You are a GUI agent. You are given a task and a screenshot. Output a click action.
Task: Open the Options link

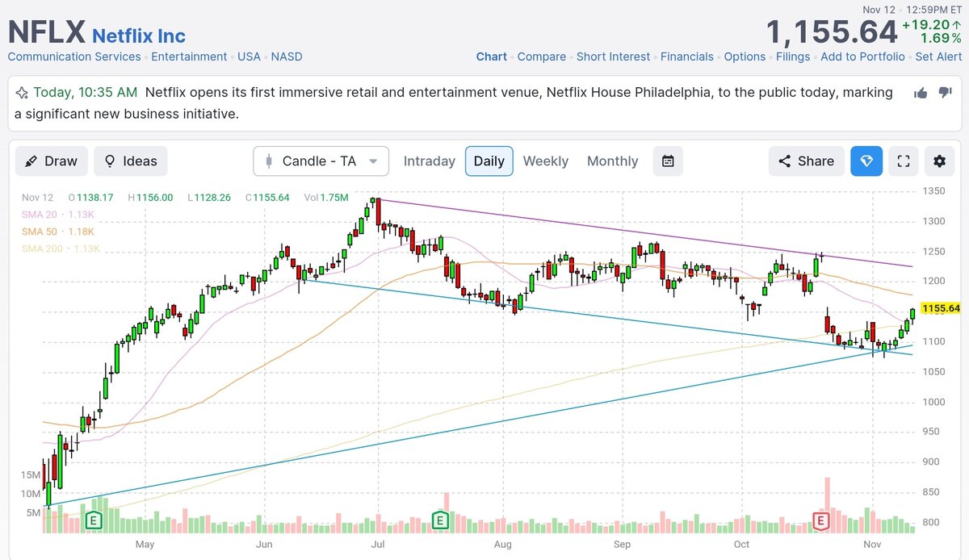[x=745, y=56]
